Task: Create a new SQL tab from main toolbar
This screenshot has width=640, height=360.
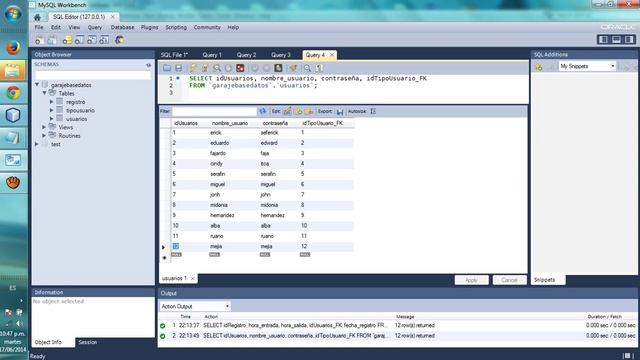Action: click(39, 40)
